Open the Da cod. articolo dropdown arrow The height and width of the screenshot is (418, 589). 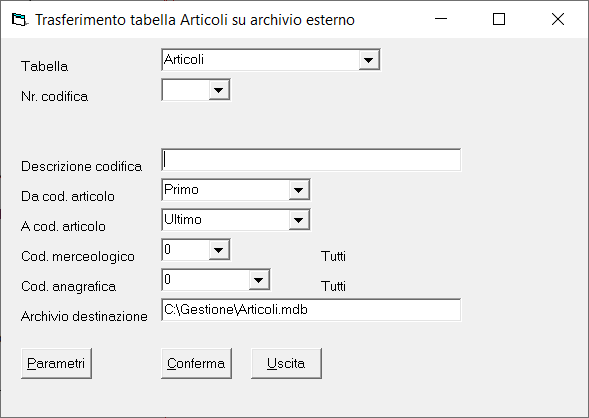(x=299, y=190)
